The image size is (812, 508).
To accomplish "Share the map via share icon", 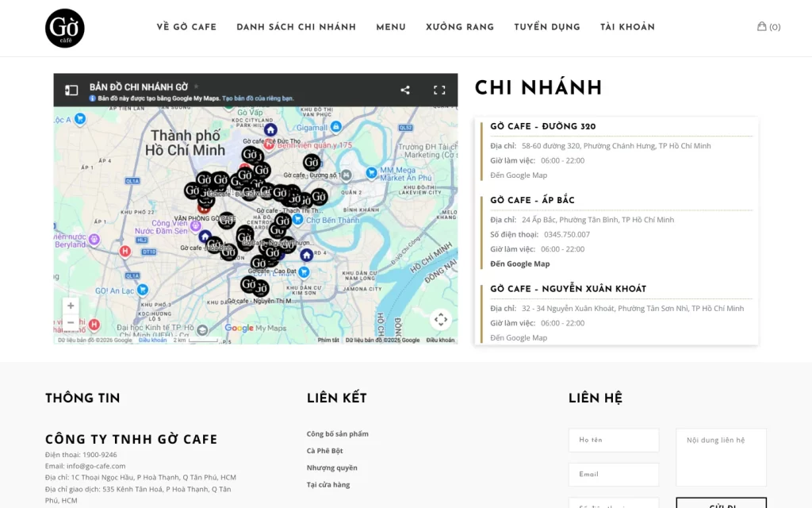I will [x=405, y=90].
